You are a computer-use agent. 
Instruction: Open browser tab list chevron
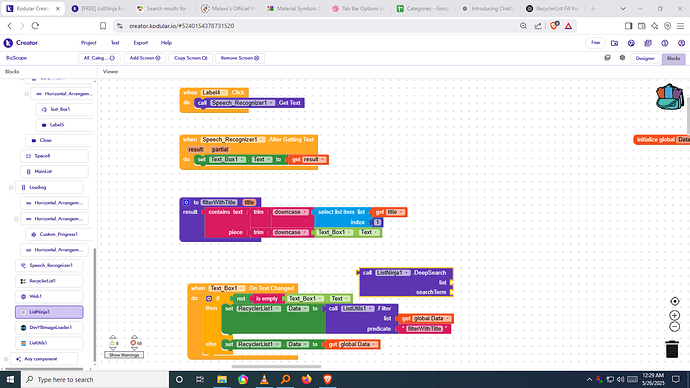(623, 8)
